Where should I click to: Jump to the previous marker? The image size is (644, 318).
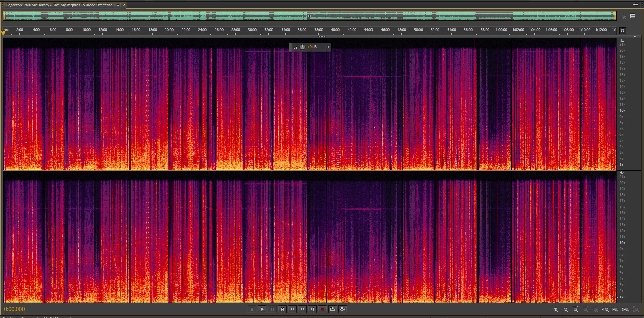coord(282,309)
